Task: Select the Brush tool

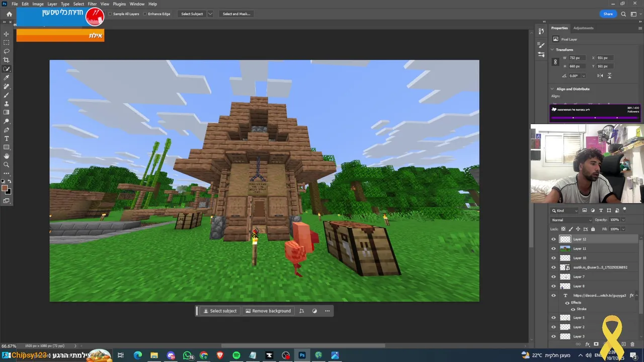Action: (x=7, y=95)
